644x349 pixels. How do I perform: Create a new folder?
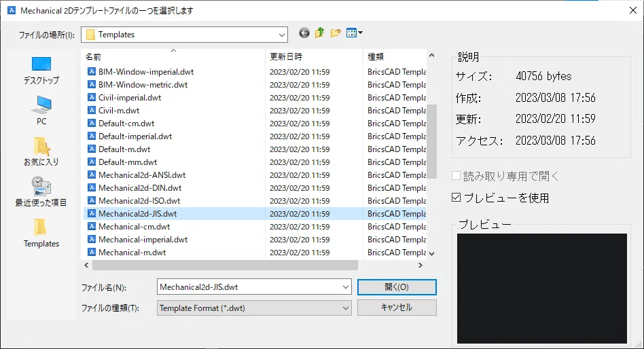tap(336, 33)
